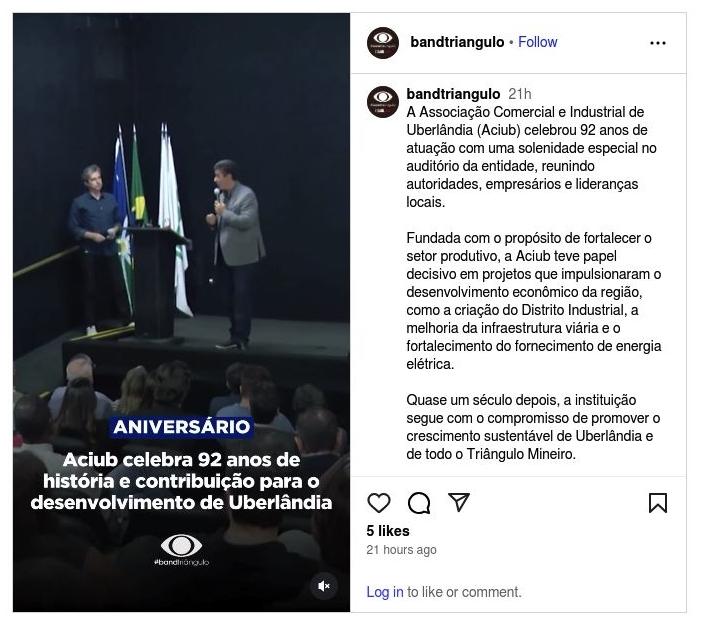The image size is (704, 632).
Task: Click bandtriangulo avatar beside the caption
Action: pyautogui.click(x=383, y=102)
